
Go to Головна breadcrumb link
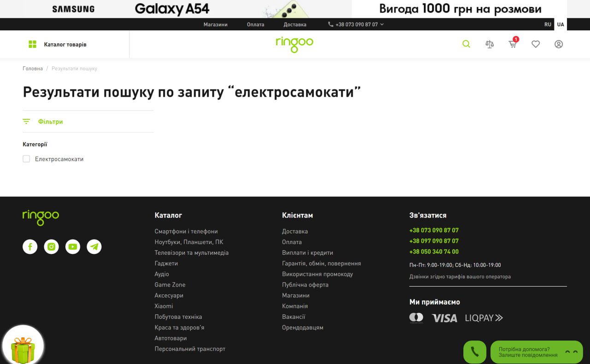click(x=33, y=69)
